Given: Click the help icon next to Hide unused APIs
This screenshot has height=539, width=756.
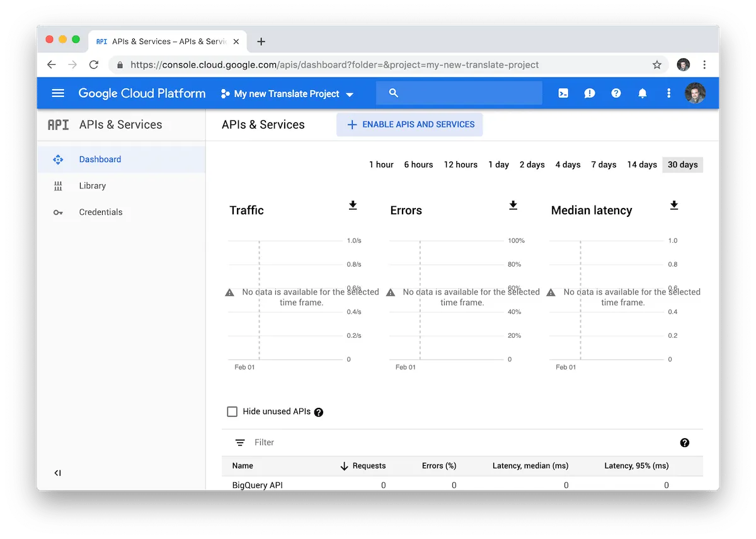Looking at the screenshot, I should coord(319,412).
